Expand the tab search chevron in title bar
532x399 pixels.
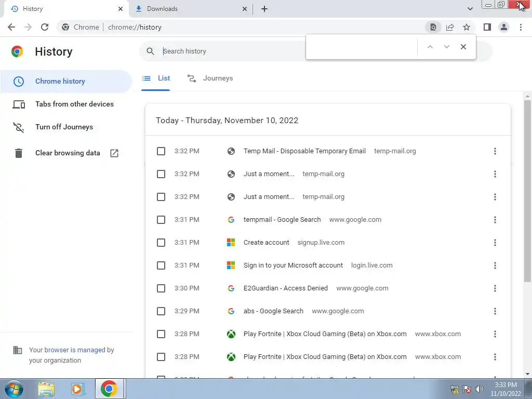pyautogui.click(x=470, y=9)
